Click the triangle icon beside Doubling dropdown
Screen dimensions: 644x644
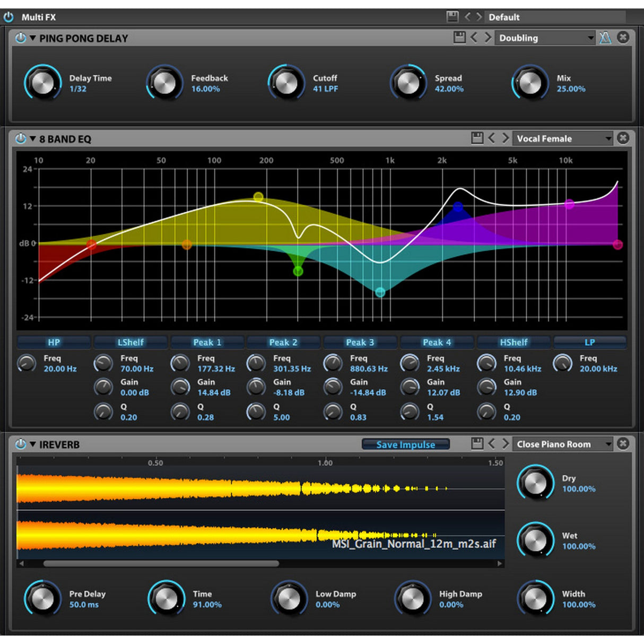coord(606,38)
